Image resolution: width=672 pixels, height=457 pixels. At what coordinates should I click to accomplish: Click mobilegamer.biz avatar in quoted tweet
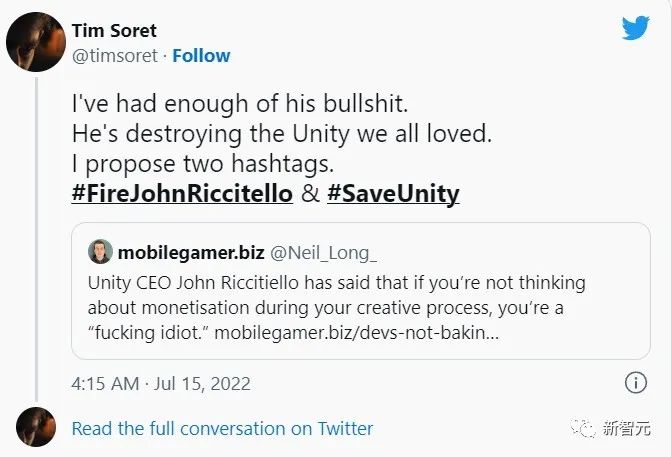click(x=100, y=251)
